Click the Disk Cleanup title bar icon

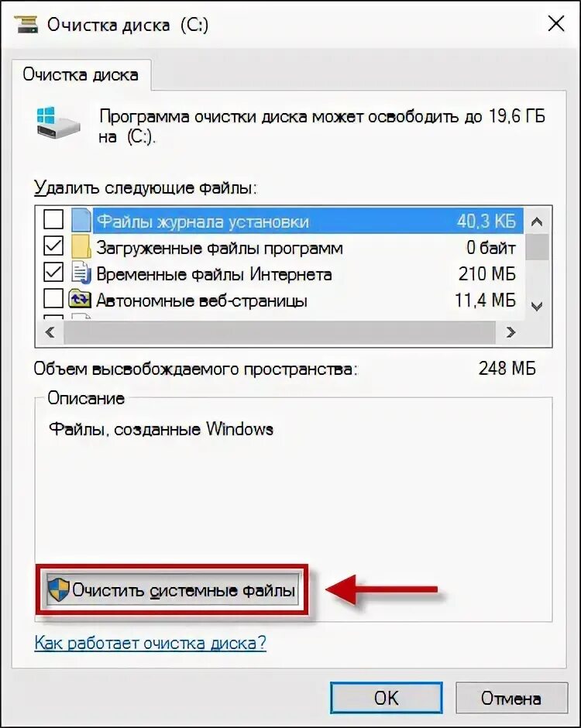pos(26,24)
